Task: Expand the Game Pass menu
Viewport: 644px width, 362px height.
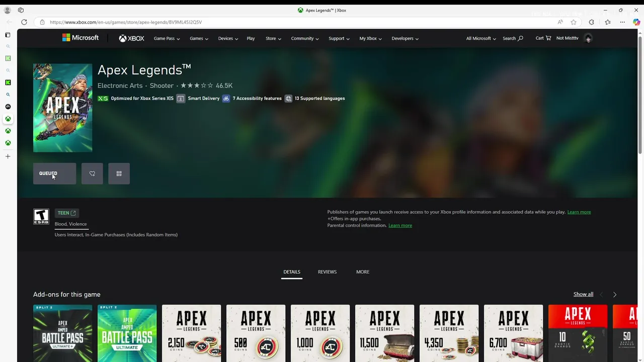Action: pyautogui.click(x=167, y=38)
